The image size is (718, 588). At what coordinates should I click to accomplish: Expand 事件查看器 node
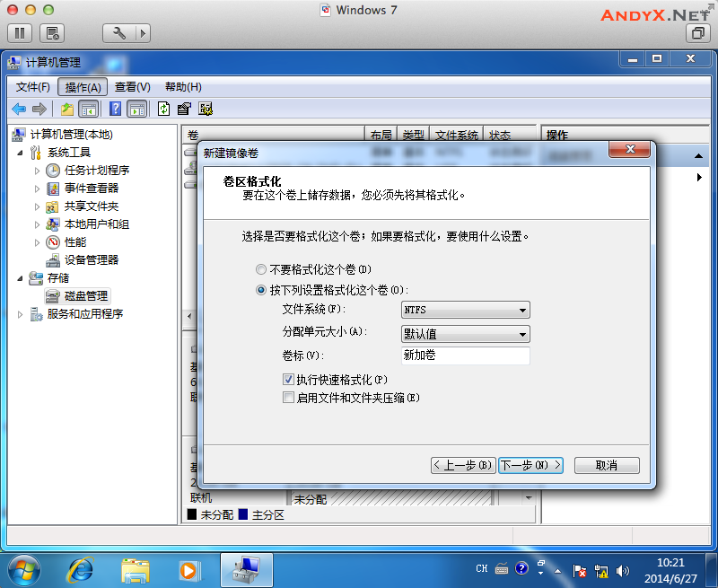pos(38,189)
